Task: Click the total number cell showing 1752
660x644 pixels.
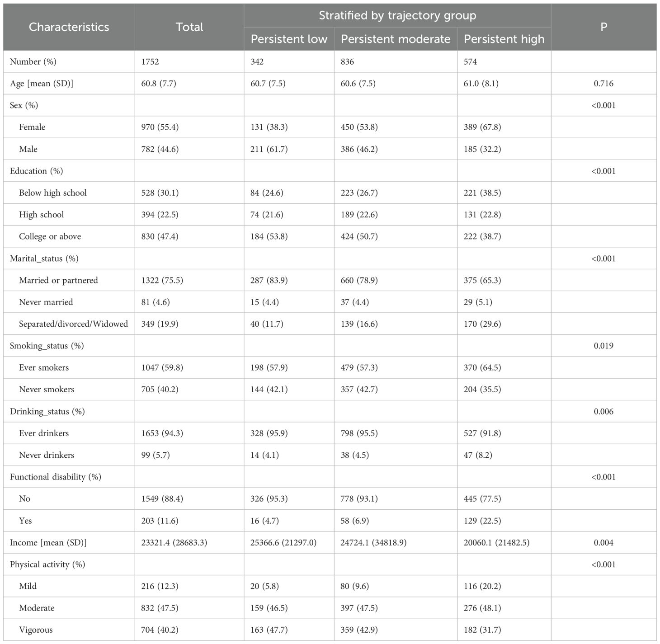Action: tap(150, 62)
